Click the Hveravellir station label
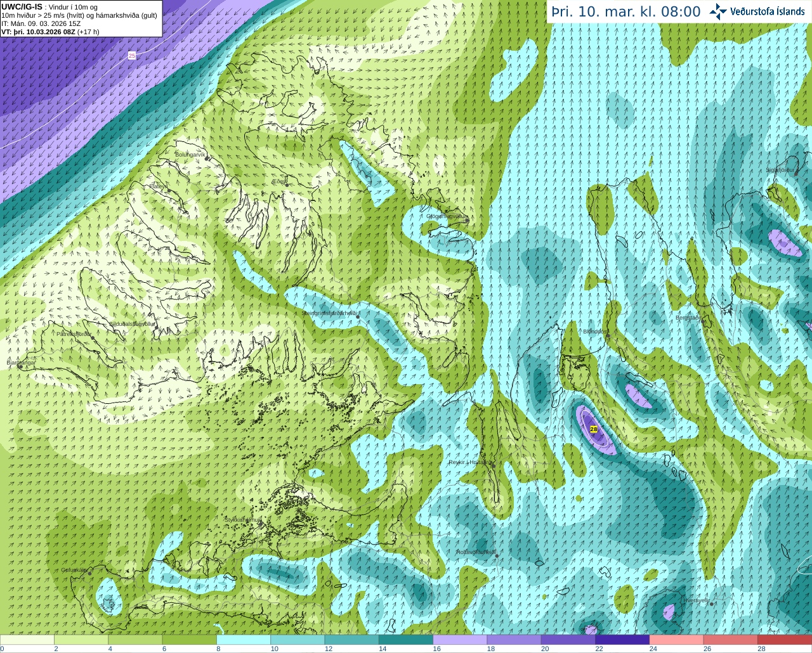Viewport: 812px width, 653px height. click(x=696, y=600)
